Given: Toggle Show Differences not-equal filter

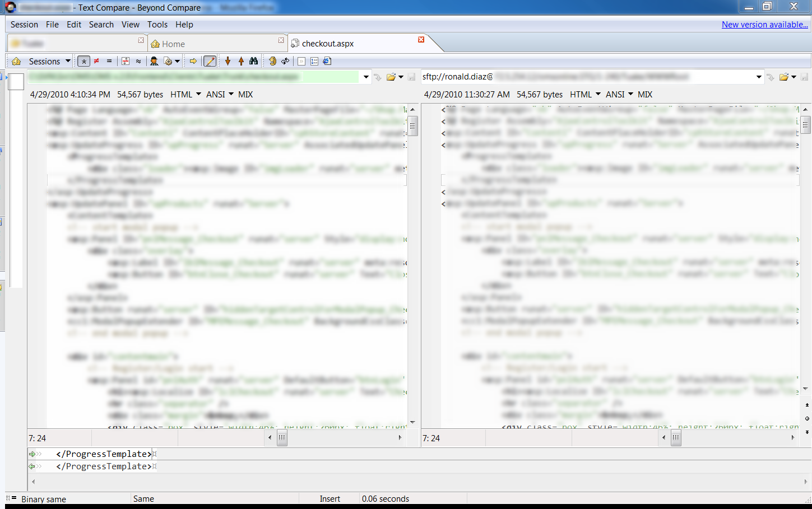Looking at the screenshot, I should [96, 61].
